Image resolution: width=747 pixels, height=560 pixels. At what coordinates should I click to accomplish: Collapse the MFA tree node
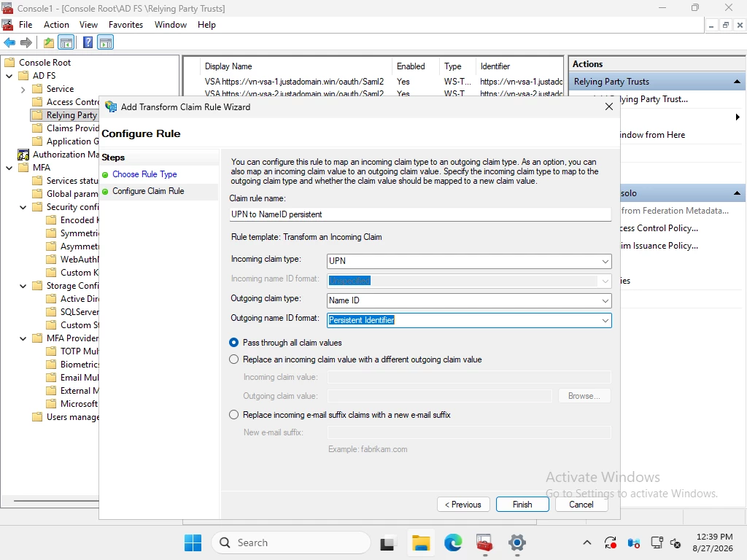pos(9,168)
